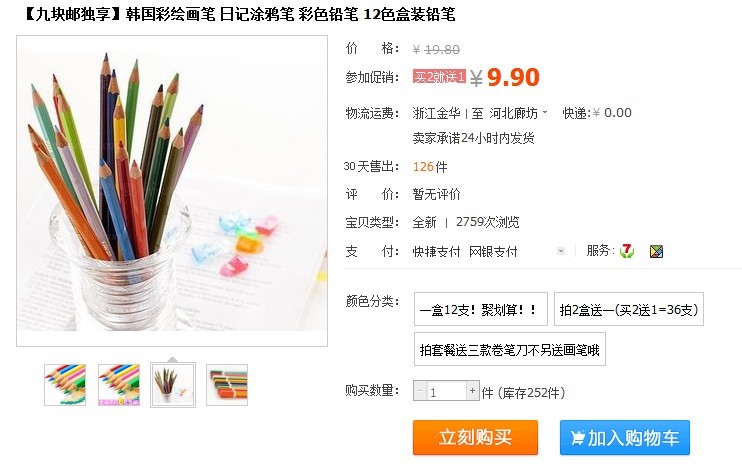Click the main pencil product image
The image size is (742, 469).
[x=172, y=191]
